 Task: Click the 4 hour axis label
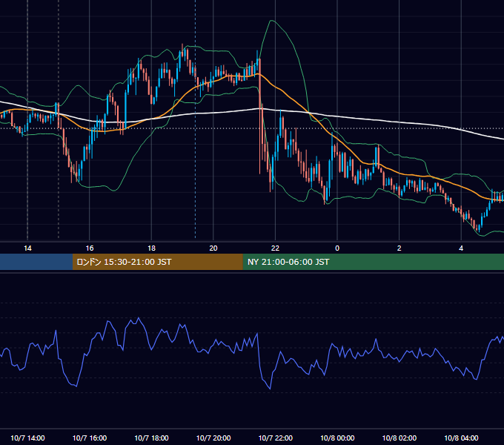coord(461,248)
